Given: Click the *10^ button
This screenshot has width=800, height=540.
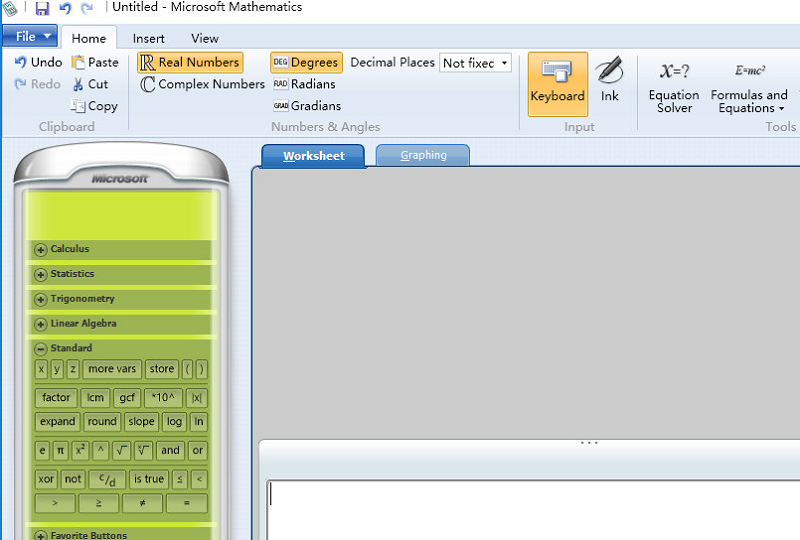Looking at the screenshot, I should point(163,398).
